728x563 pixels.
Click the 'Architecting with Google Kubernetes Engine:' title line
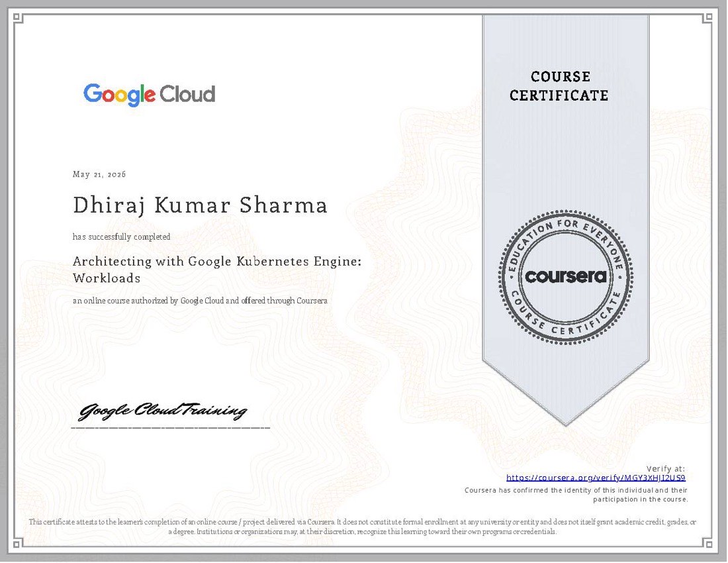(x=217, y=262)
